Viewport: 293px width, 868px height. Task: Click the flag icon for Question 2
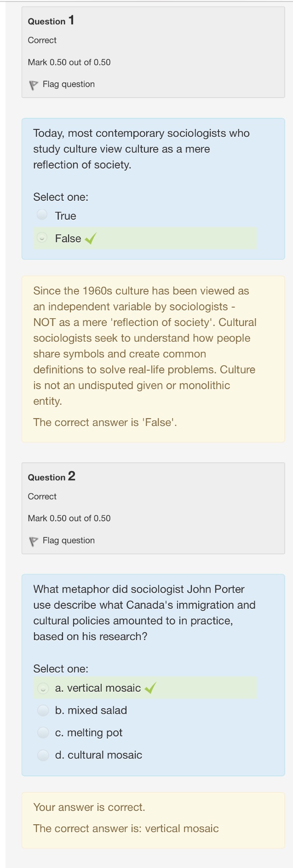(33, 542)
